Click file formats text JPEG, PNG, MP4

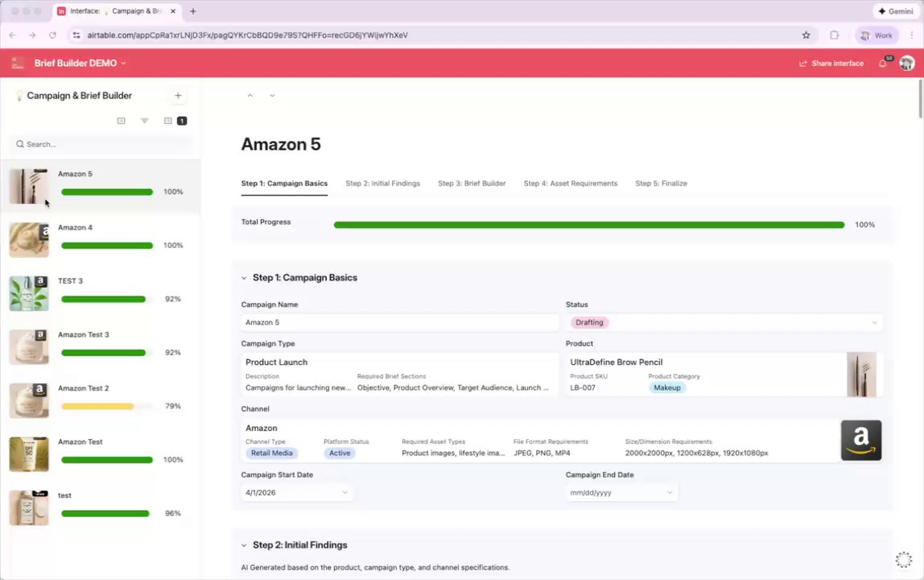coord(542,454)
